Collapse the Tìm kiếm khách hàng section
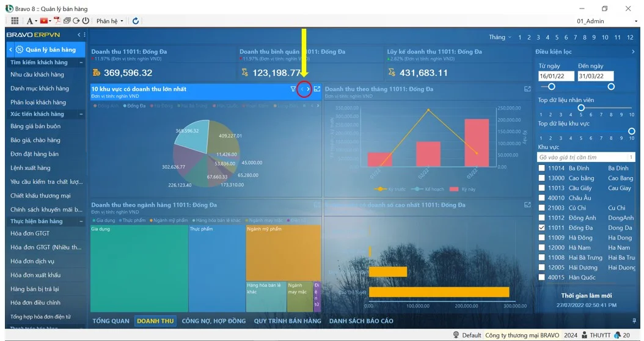Screen dimensions: 644x341 click(x=81, y=62)
